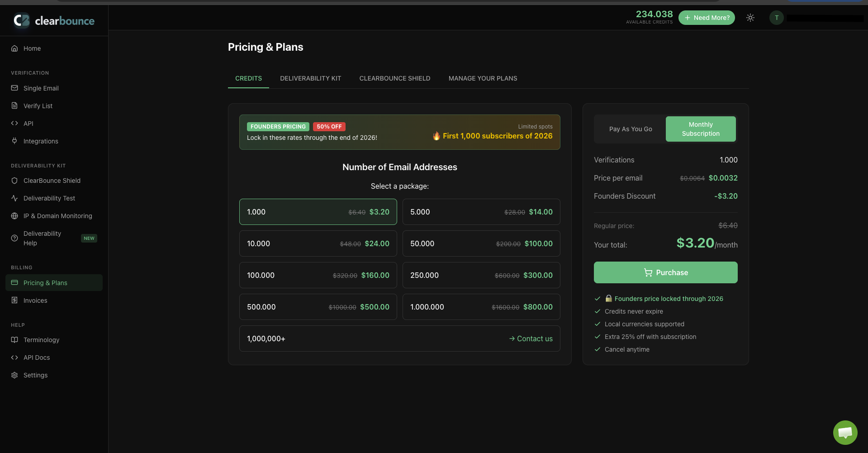868x453 pixels.
Task: Click the ClearBounce logo
Action: 54,20
